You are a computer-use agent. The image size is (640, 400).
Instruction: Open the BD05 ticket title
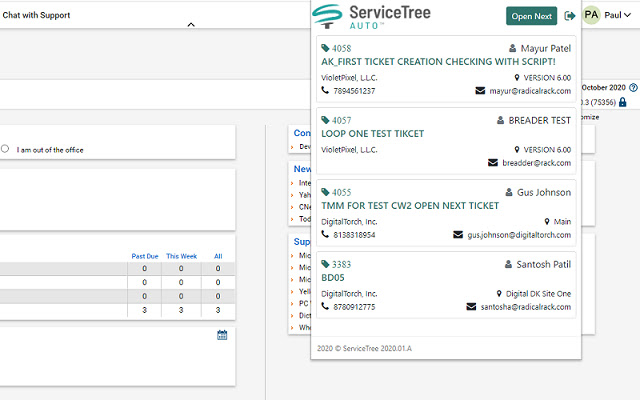pyautogui.click(x=333, y=278)
